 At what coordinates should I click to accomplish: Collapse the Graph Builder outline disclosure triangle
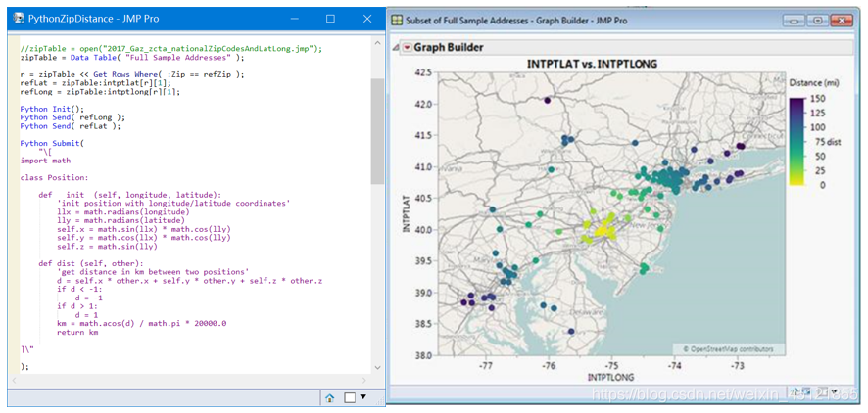pyautogui.click(x=397, y=48)
